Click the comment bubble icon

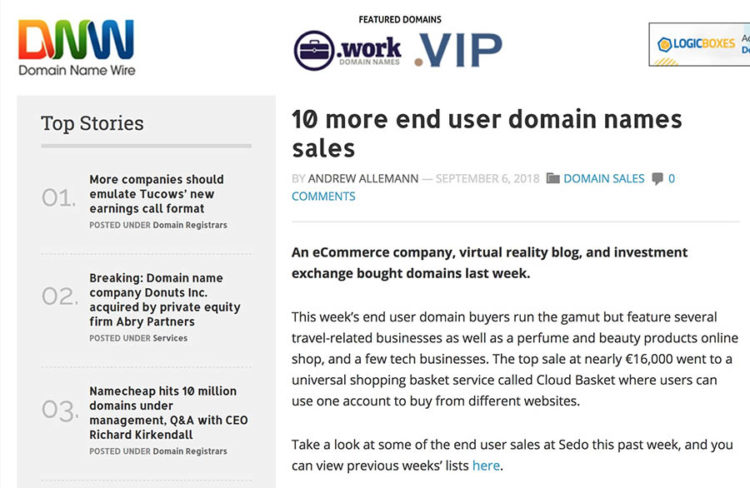(x=657, y=179)
